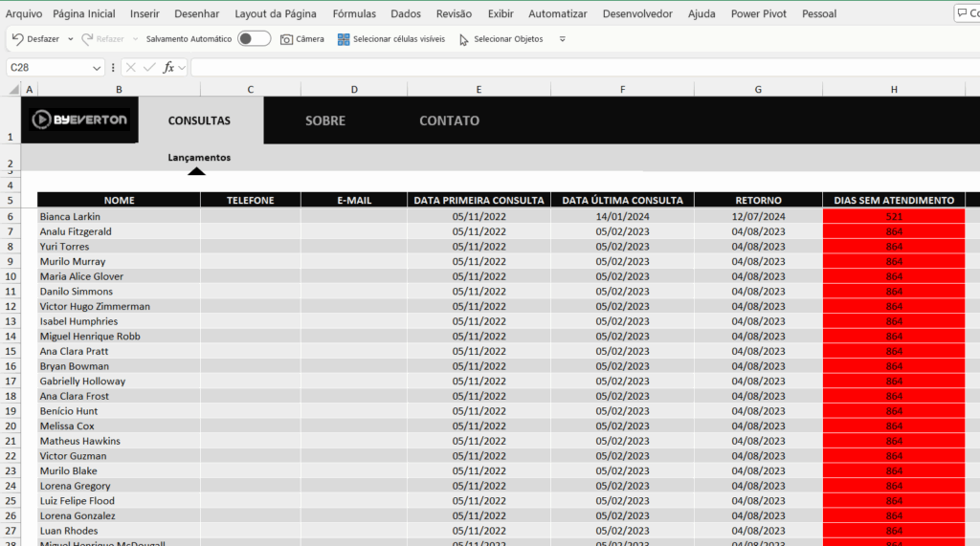Click the select-all corner triangle of the sheet
The image size is (980, 546).
click(13, 89)
